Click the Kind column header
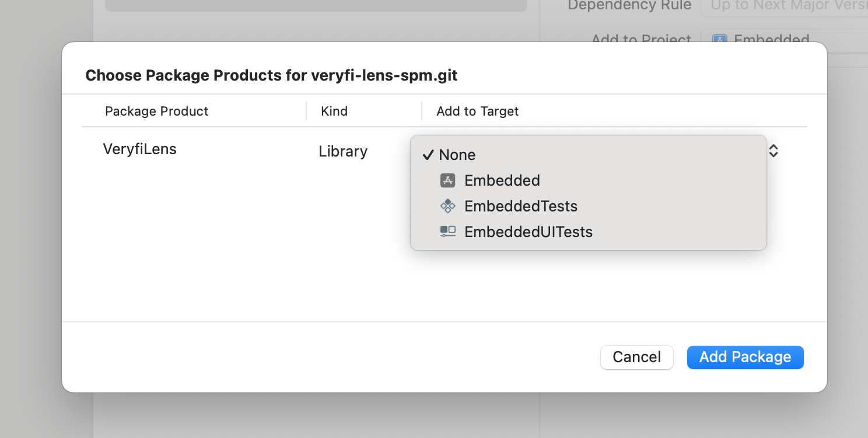Viewport: 868px width, 438px height. (x=334, y=111)
